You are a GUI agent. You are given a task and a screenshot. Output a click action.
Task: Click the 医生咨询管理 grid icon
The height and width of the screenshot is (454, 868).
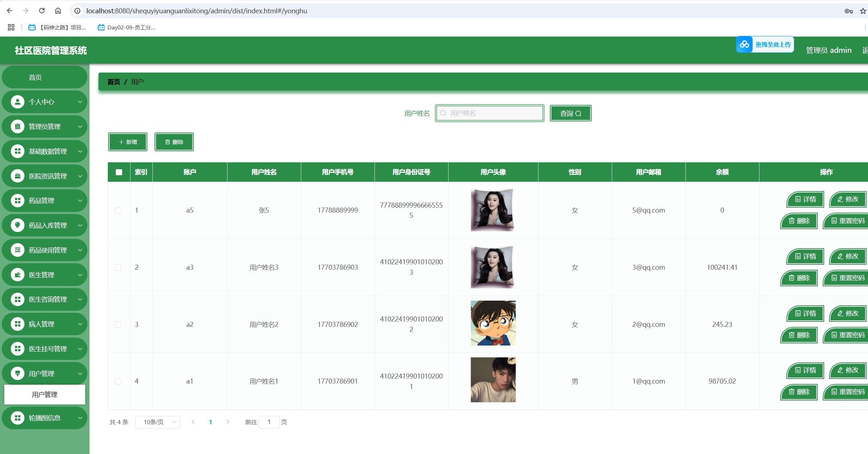pos(17,299)
